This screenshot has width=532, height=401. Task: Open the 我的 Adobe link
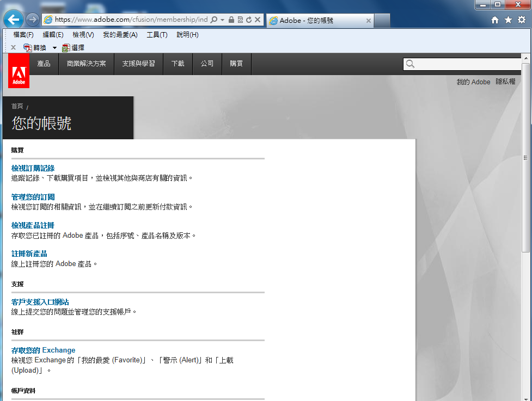point(473,82)
